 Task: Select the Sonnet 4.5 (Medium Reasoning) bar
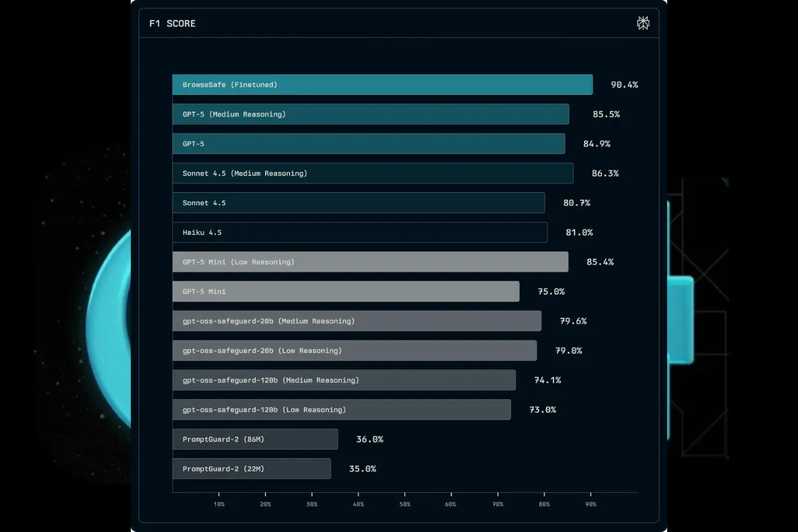(x=372, y=173)
